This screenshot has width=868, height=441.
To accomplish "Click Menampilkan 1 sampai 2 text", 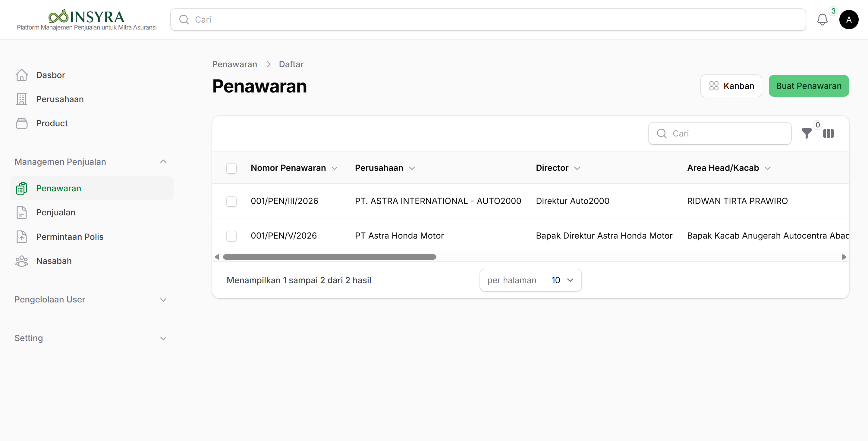I will (299, 280).
